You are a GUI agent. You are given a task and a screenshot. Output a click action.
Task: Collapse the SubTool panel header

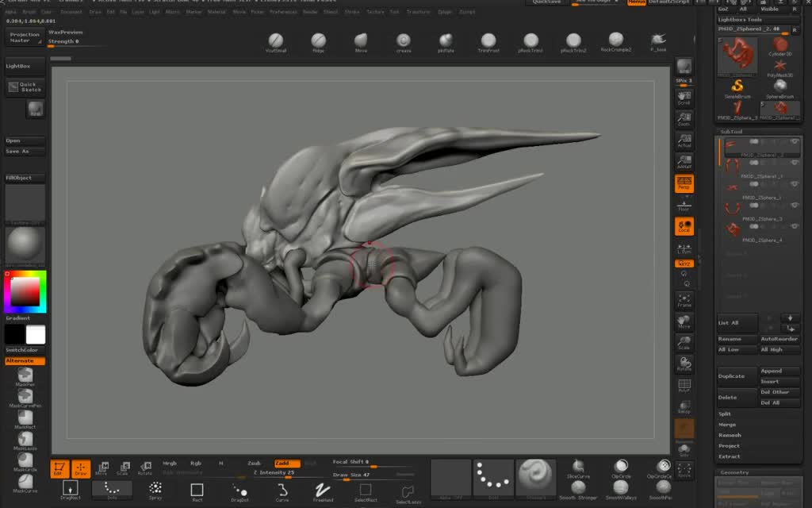730,132
